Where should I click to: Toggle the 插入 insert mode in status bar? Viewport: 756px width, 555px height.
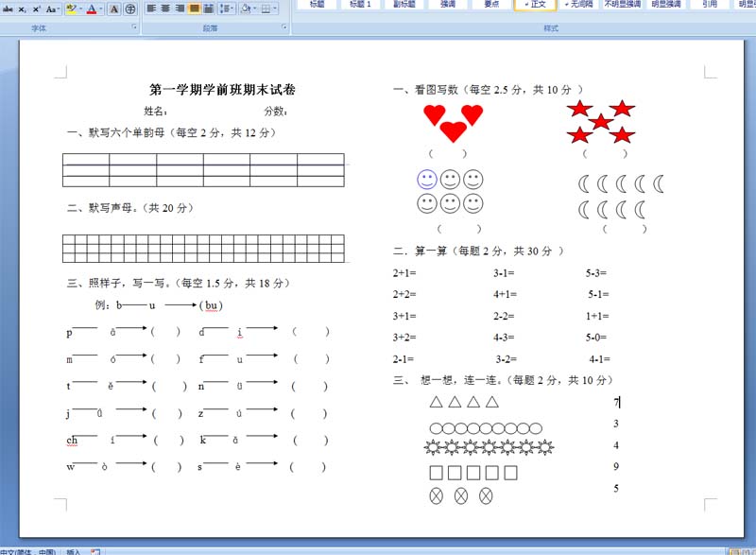(x=73, y=551)
